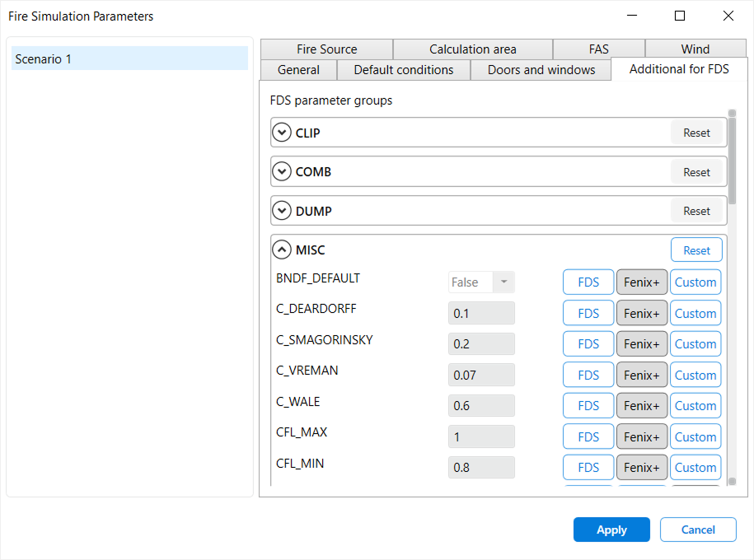Reset the CLIP group
The width and height of the screenshot is (754, 560).
(x=696, y=132)
